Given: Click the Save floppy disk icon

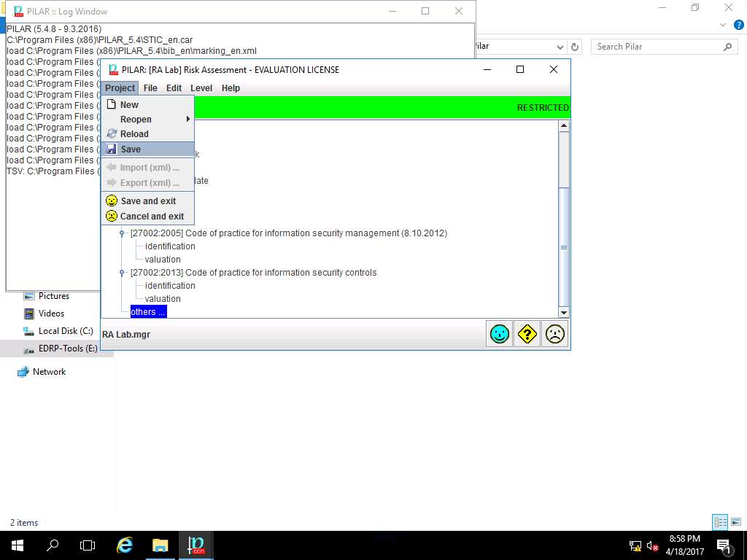Looking at the screenshot, I should coord(112,149).
